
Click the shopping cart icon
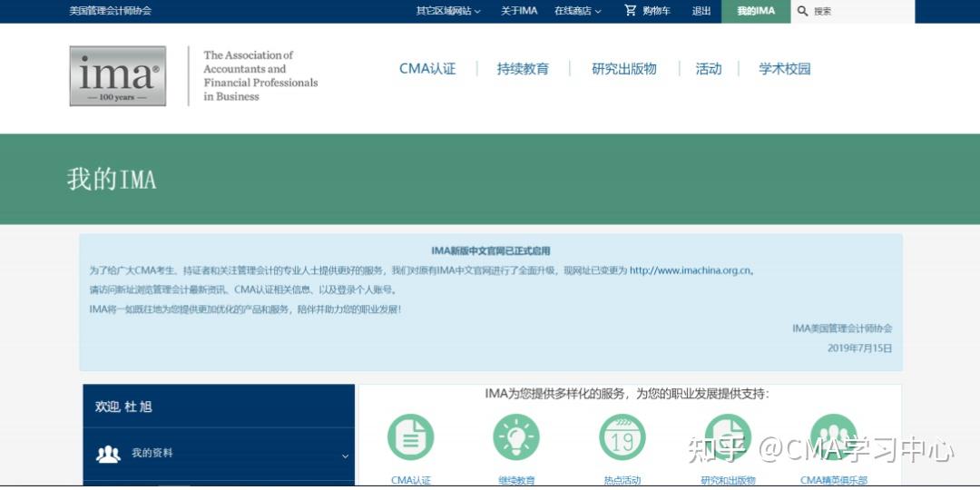click(630, 11)
